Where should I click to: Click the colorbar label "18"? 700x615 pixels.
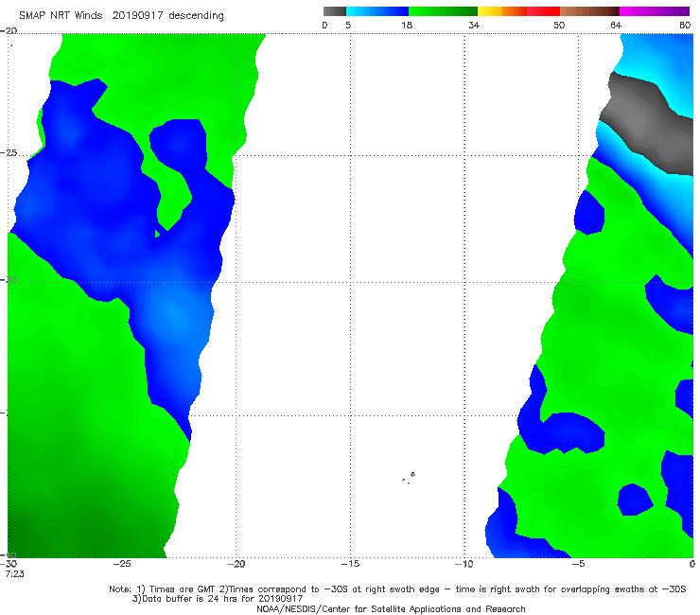(x=407, y=25)
